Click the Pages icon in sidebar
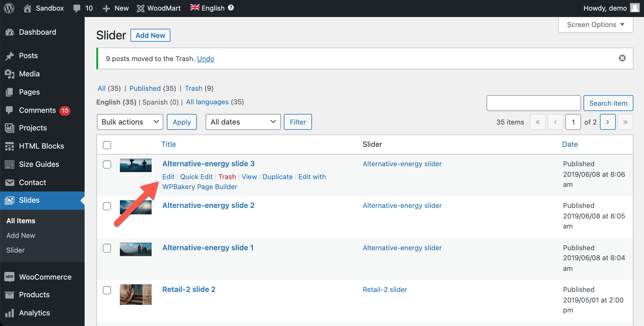Screen dimensions: 644x326 tap(10, 92)
